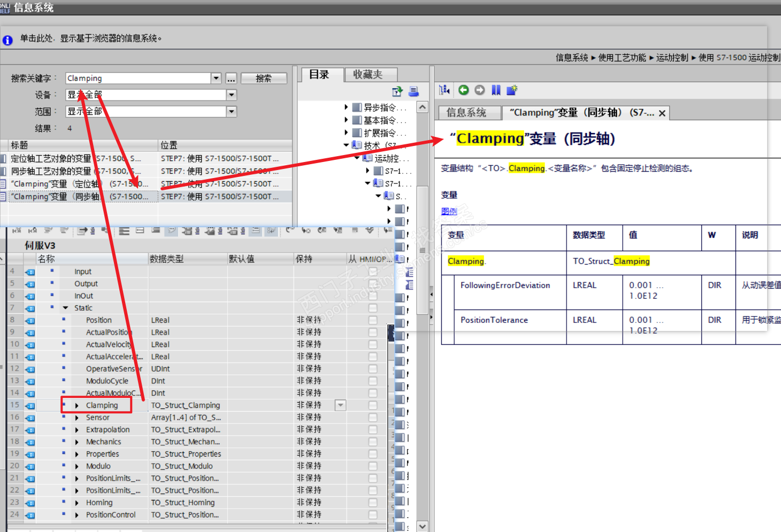Image resolution: width=781 pixels, height=532 pixels.
Task: Click the contents tree scrollbar up arrow
Action: point(423,107)
